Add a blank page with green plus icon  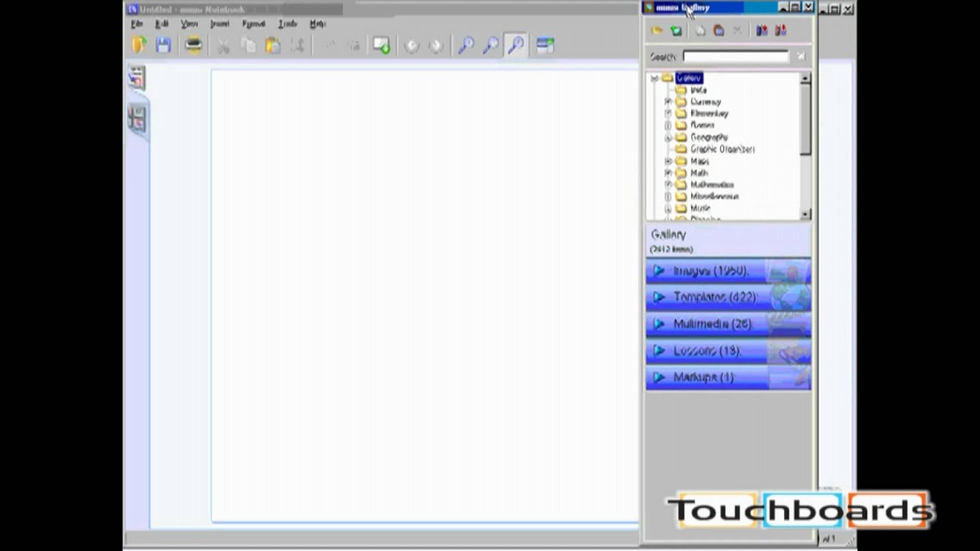pos(381,46)
